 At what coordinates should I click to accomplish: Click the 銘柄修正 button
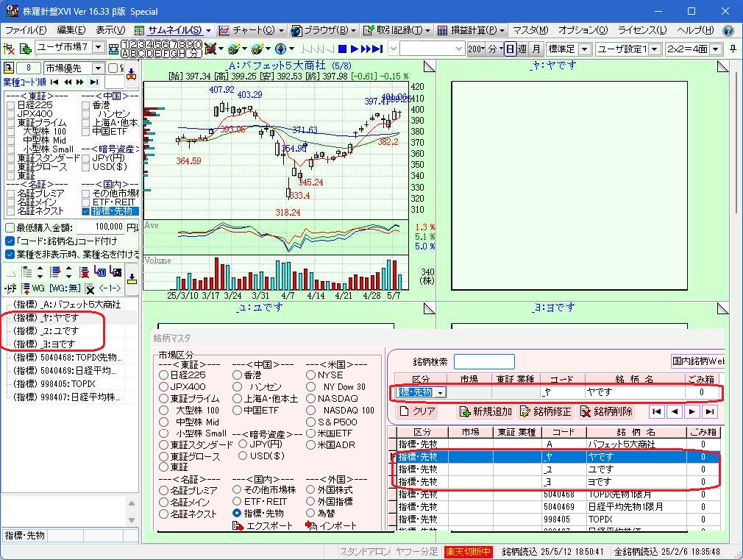click(545, 411)
